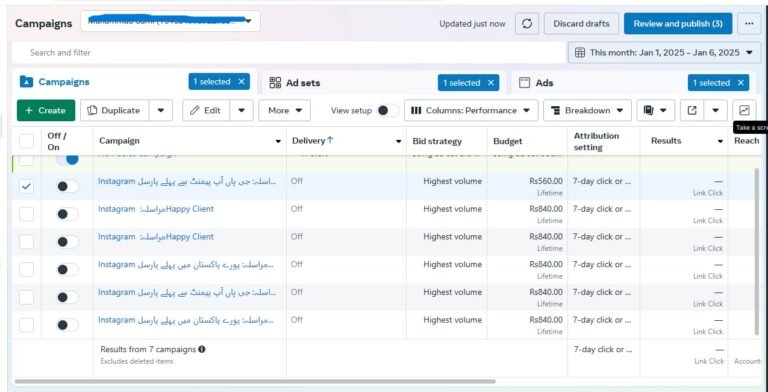Open the More dropdown
This screenshot has width=768, height=392.
[284, 110]
